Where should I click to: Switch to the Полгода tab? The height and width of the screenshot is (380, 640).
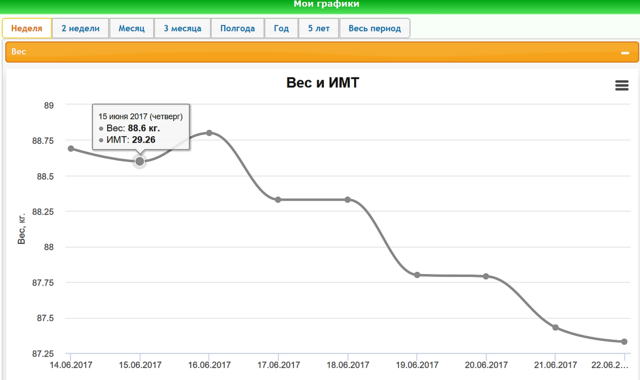click(x=238, y=28)
